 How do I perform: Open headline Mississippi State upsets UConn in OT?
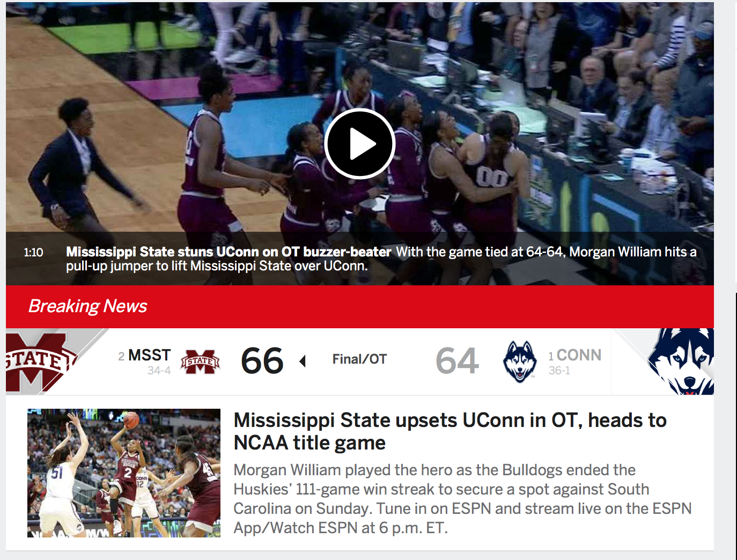pyautogui.click(x=450, y=431)
